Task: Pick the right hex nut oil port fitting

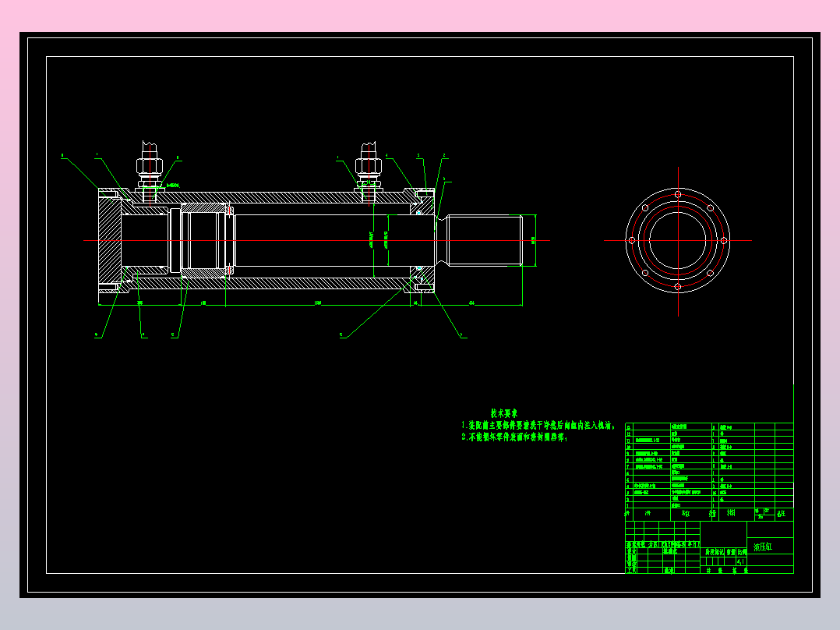Action: click(369, 165)
